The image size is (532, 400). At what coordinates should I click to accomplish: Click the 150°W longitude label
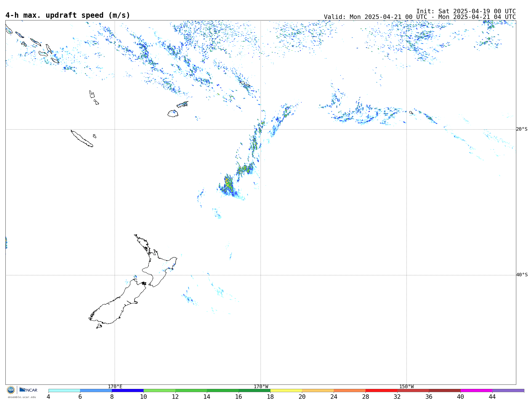tap(407, 387)
